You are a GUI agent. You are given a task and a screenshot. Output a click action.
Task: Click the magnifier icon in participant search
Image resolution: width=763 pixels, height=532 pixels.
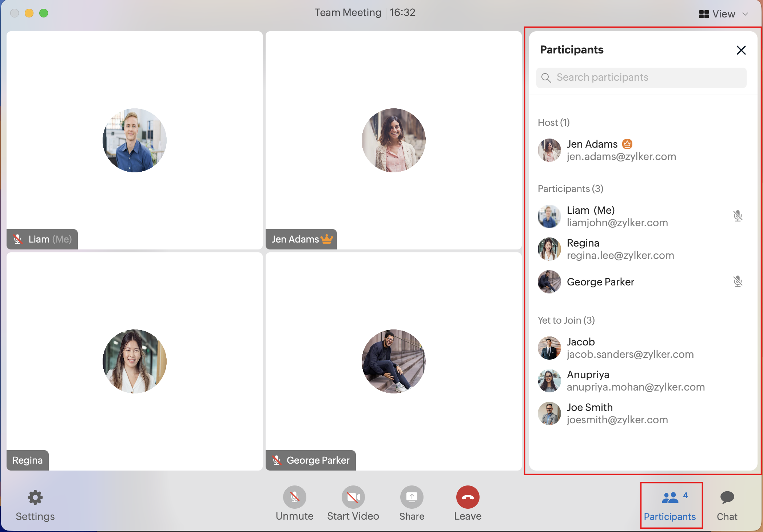(546, 78)
